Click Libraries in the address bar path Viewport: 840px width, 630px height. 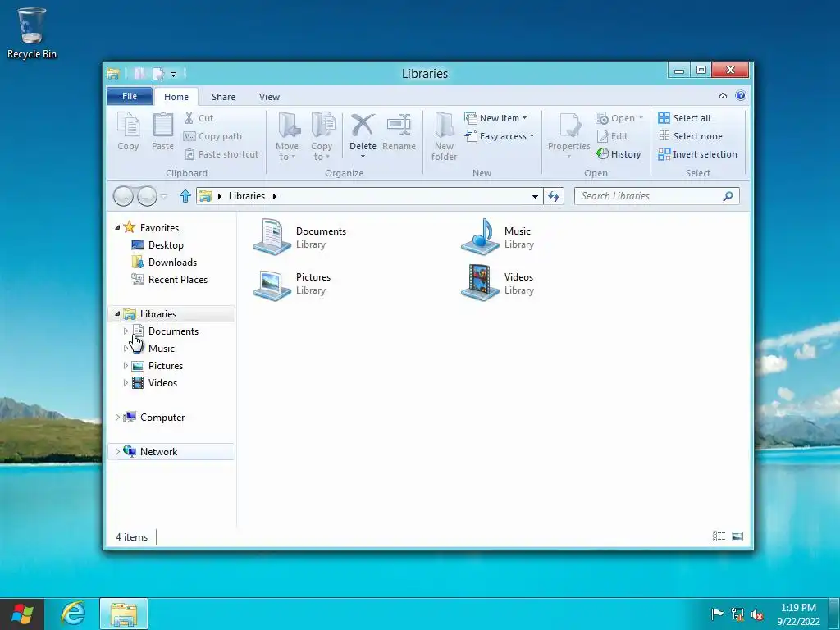pos(246,196)
